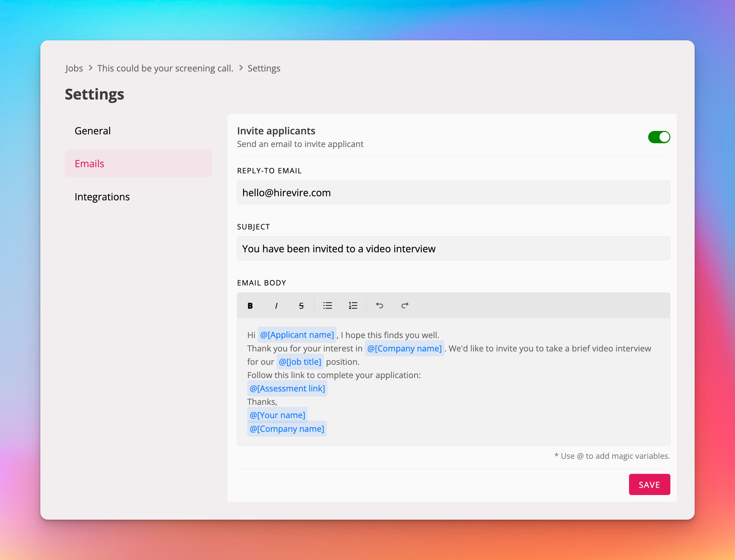Insert a bulleted list
Viewport: 735px width, 560px height.
[328, 306]
